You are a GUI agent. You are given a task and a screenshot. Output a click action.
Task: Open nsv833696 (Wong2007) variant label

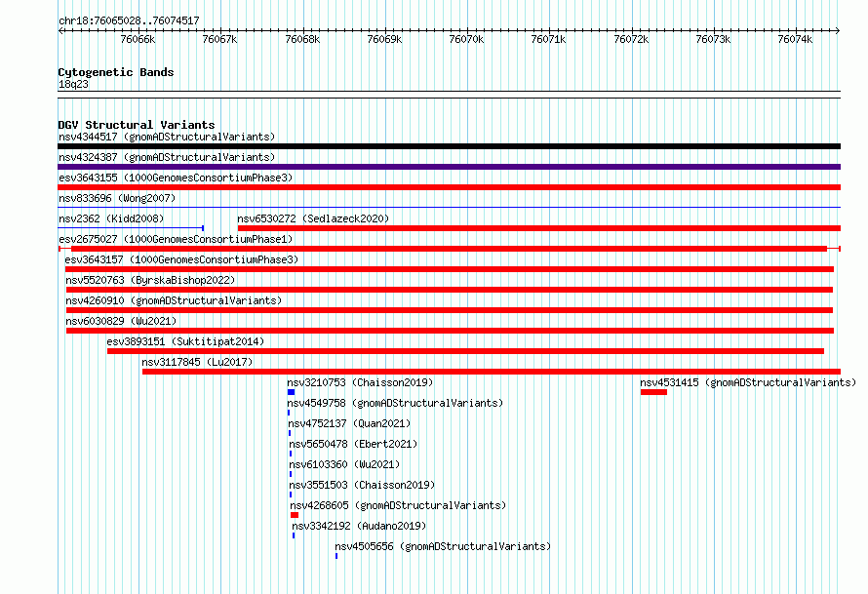point(117,198)
